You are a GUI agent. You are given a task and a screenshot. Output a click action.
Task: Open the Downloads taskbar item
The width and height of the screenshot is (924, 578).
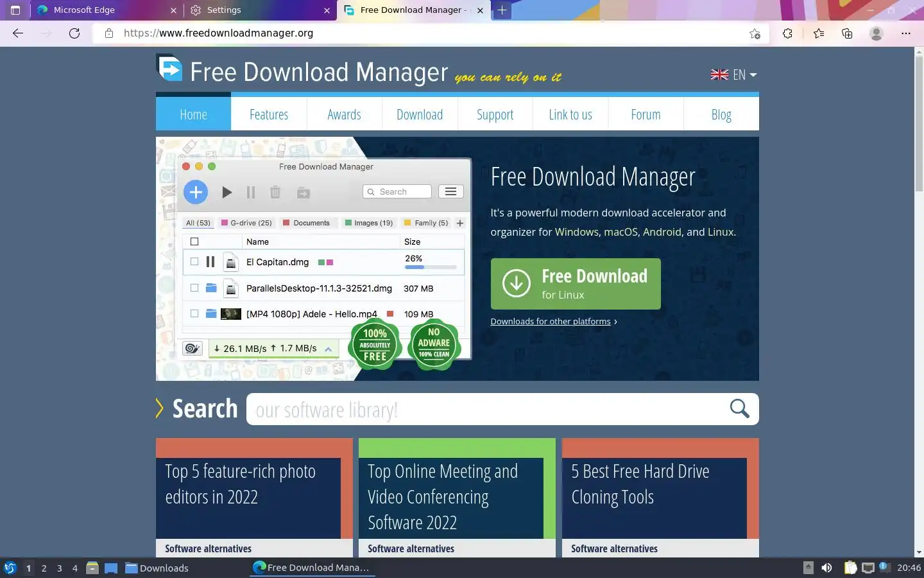tap(157, 568)
